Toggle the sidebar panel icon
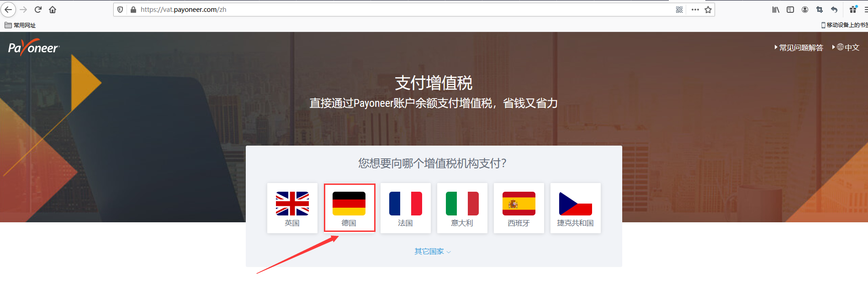868x283 pixels. pyautogui.click(x=790, y=10)
